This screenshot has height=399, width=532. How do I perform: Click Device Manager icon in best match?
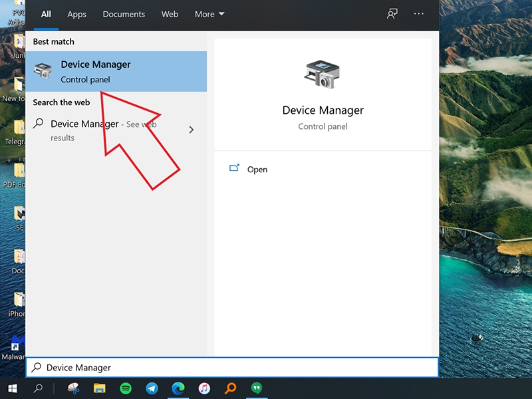click(x=43, y=70)
